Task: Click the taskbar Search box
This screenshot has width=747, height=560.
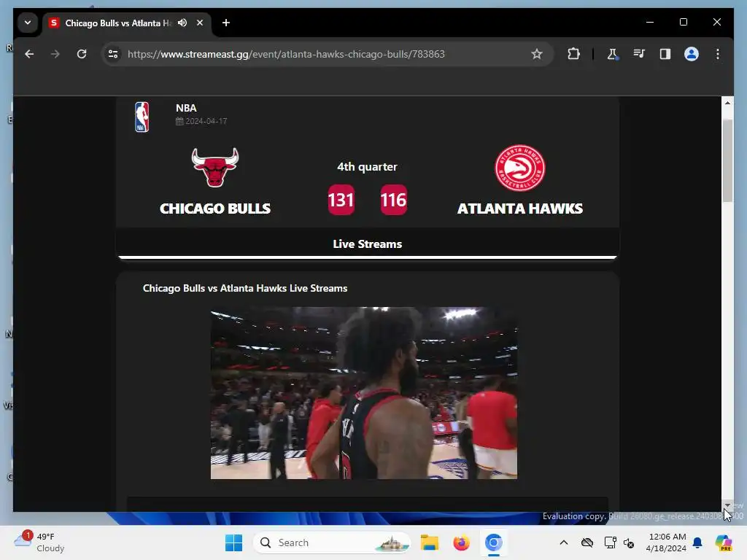Action: [332, 542]
